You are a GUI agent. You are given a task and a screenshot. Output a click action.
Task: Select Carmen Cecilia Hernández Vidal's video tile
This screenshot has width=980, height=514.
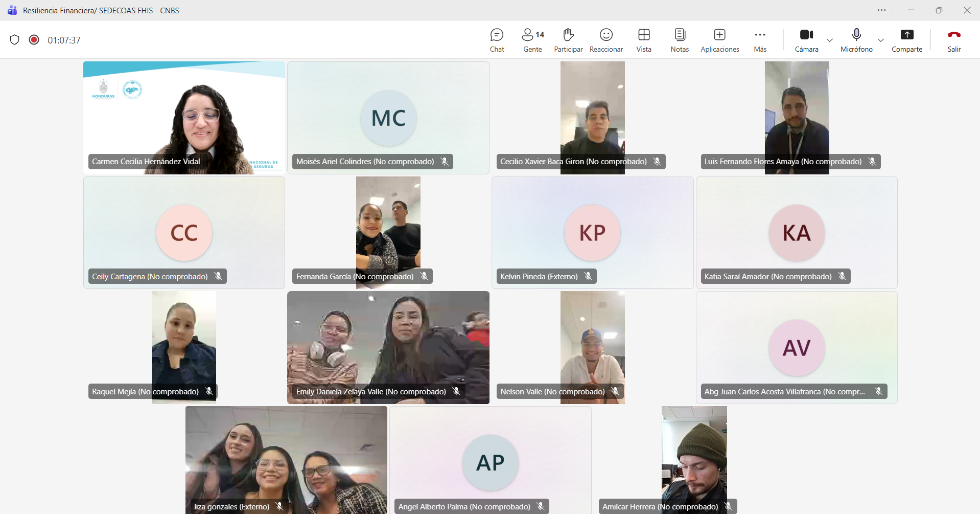tap(184, 118)
